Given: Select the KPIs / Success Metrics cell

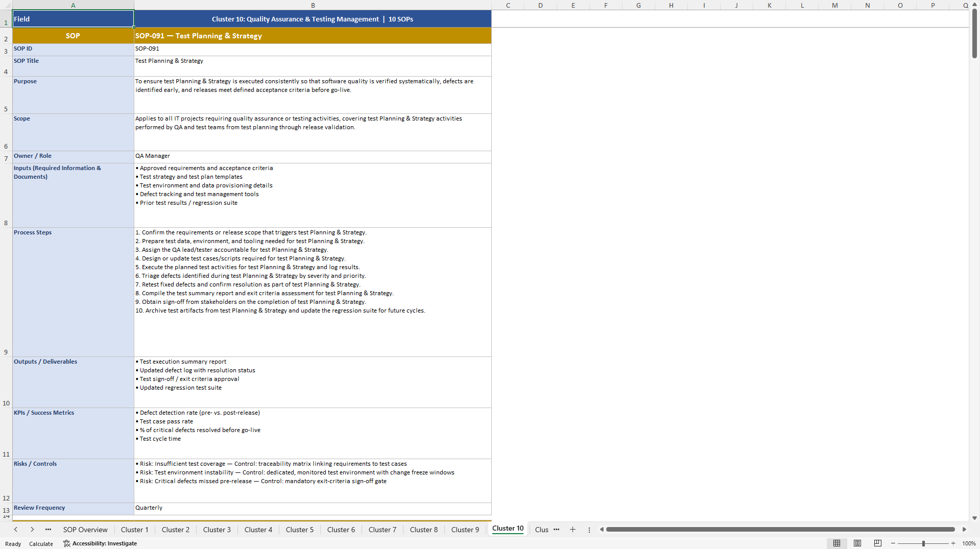Looking at the screenshot, I should click(73, 433).
